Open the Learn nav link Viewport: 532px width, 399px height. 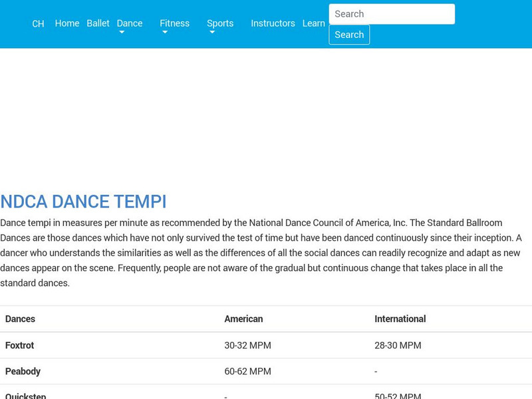tap(313, 23)
